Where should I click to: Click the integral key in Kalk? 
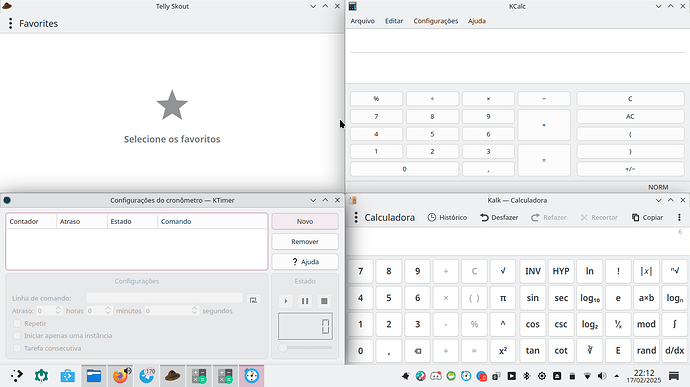click(x=675, y=324)
